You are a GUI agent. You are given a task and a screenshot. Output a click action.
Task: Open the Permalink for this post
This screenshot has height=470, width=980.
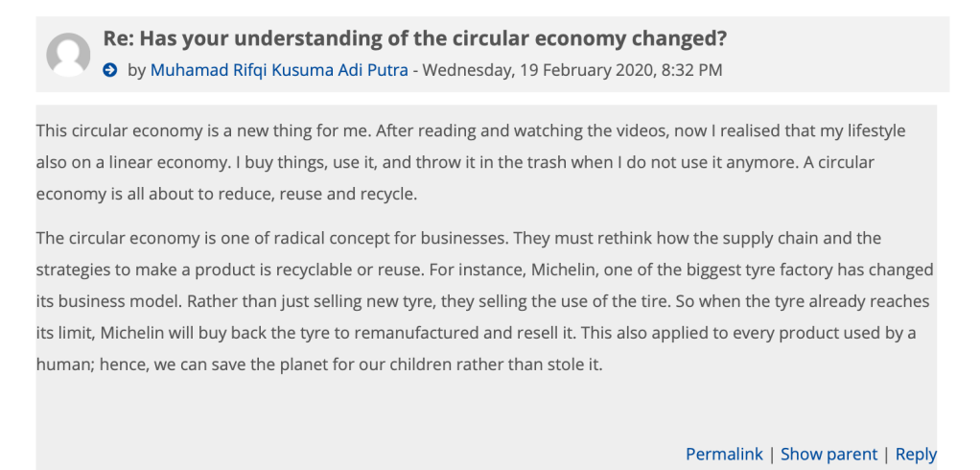(724, 454)
